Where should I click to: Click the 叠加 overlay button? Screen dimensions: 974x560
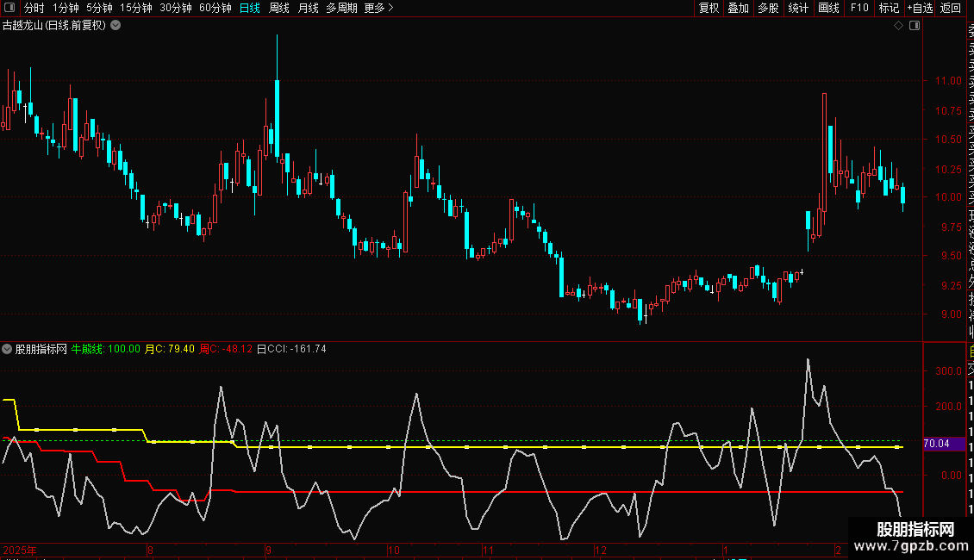click(739, 8)
